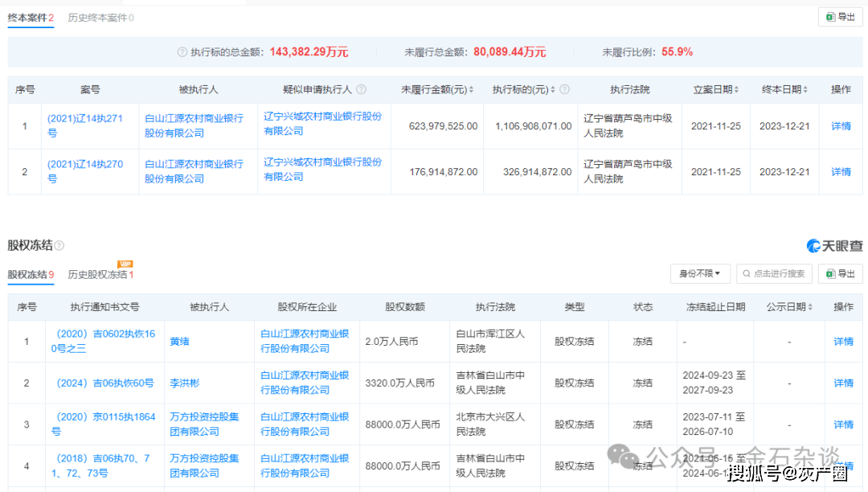View 详情 for the 黄绪 freeze record
The width and height of the screenshot is (868, 492).
click(x=844, y=342)
